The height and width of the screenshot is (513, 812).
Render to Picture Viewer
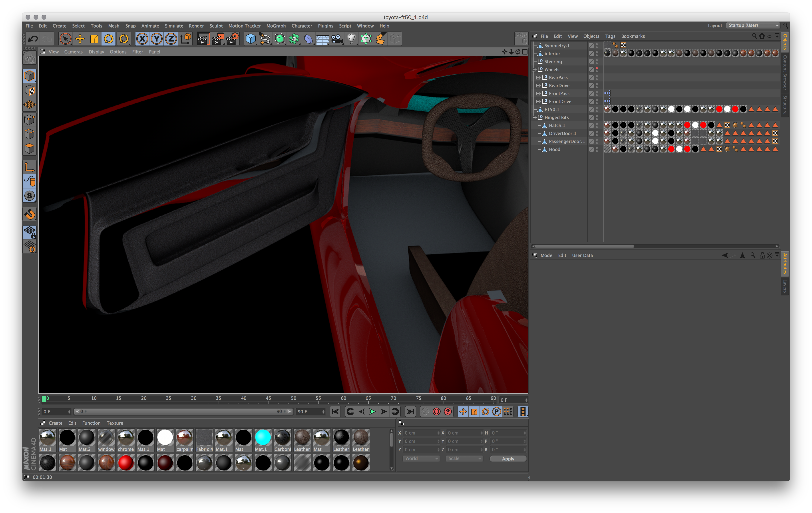tap(218, 39)
